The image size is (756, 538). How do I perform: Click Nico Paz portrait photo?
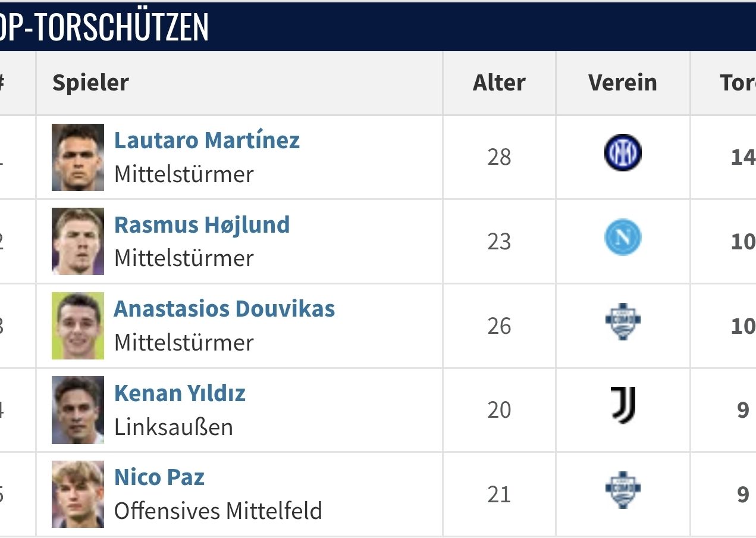tap(78, 494)
